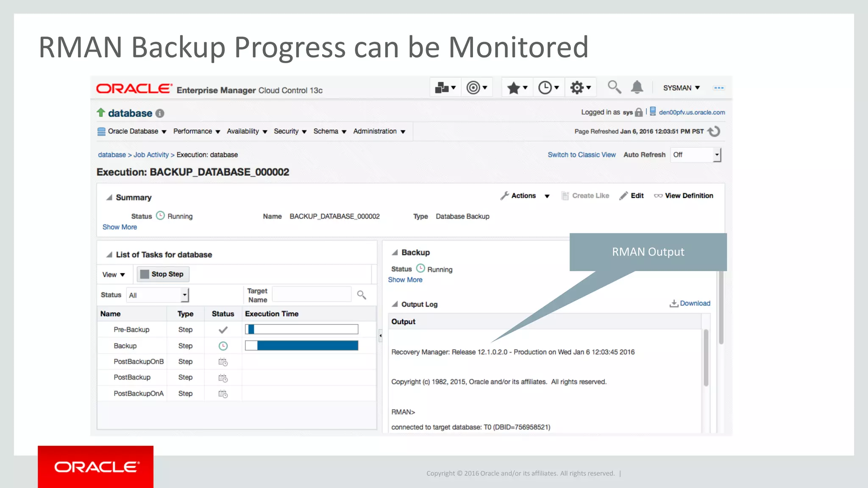Open the Performance menu

coord(197,131)
